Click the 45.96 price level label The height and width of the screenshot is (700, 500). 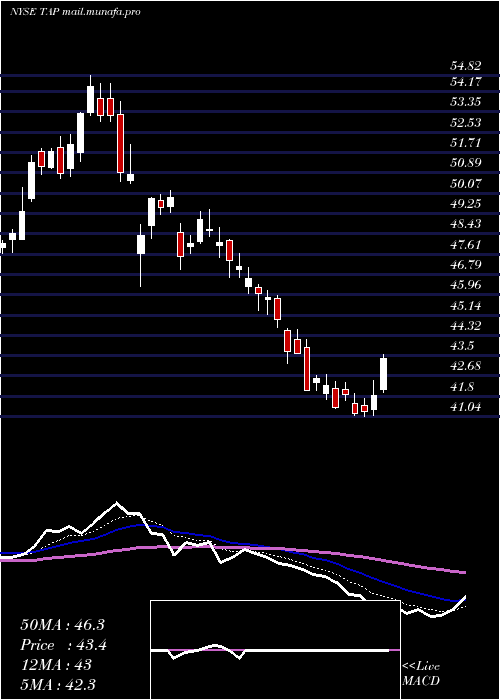click(x=466, y=285)
